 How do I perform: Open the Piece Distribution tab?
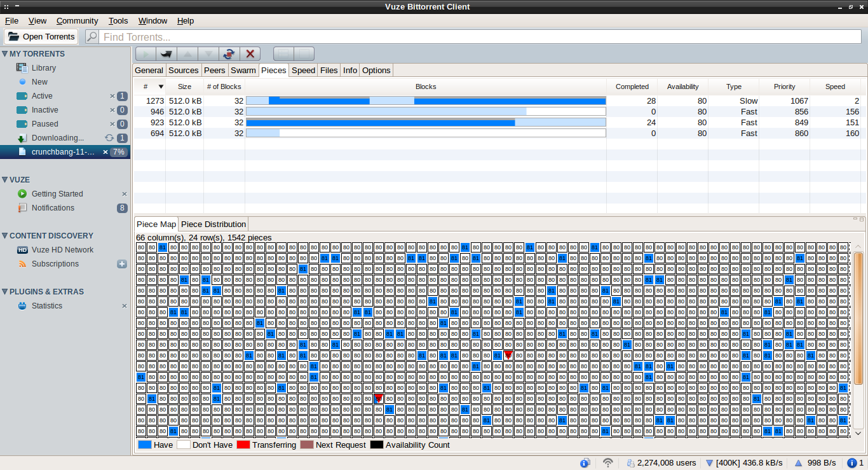pos(214,224)
